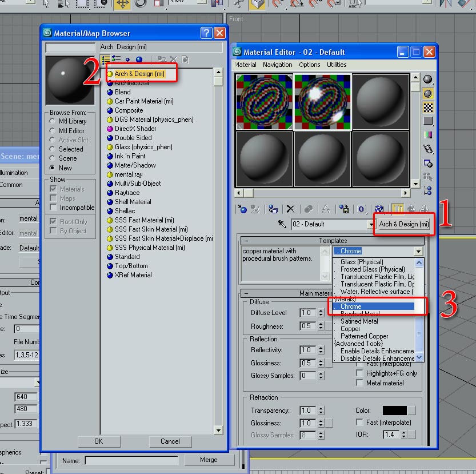Click help question mark in Material/Map Browser

coord(206,33)
